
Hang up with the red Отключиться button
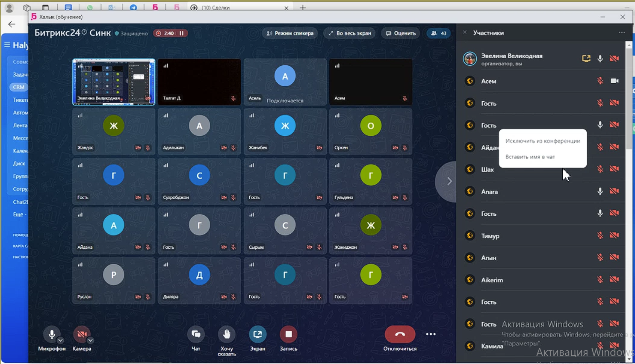click(x=400, y=334)
